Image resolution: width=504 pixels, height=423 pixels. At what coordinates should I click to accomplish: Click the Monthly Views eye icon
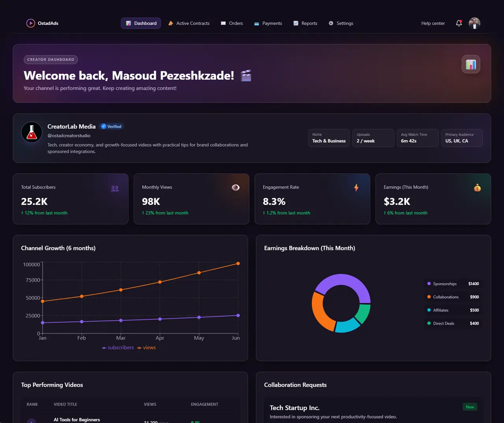(x=235, y=187)
